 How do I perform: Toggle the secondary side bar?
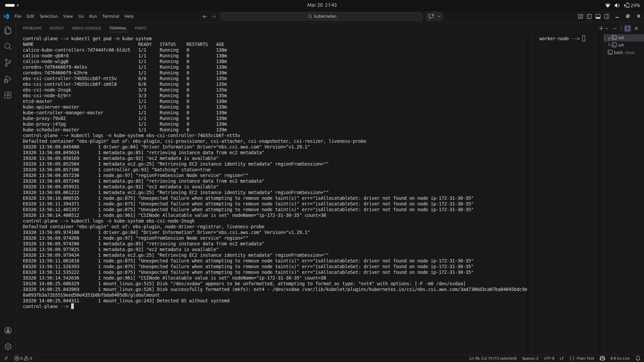[607, 16]
